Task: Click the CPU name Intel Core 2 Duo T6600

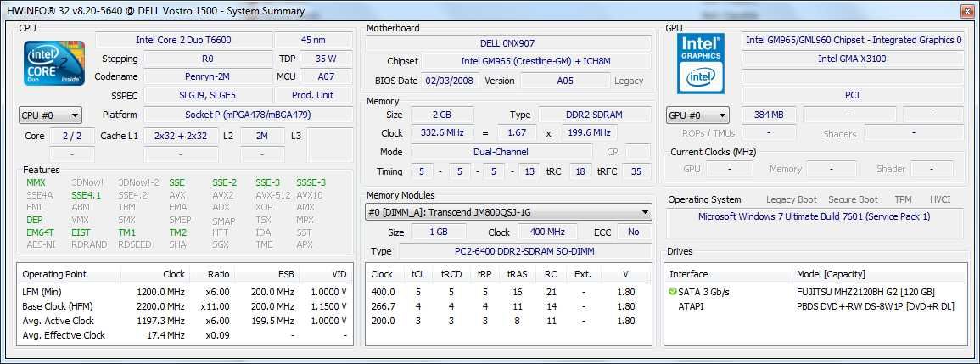Action: coord(184,40)
